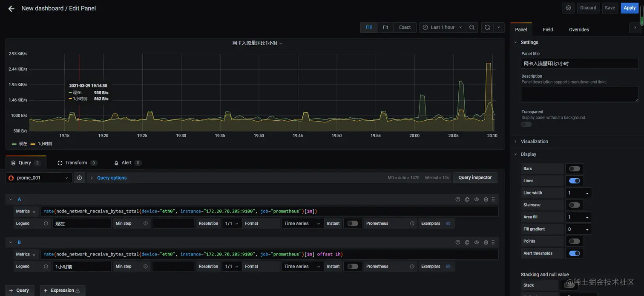
Task: Select the Fit view mode
Action: (385, 27)
